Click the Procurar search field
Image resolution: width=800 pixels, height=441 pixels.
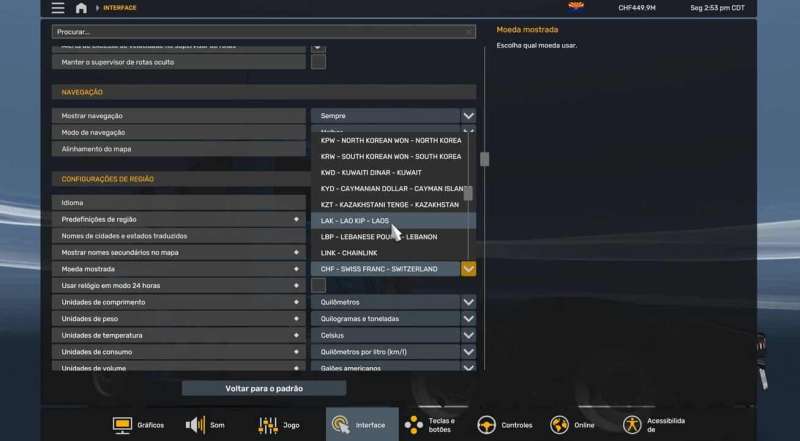(263, 32)
